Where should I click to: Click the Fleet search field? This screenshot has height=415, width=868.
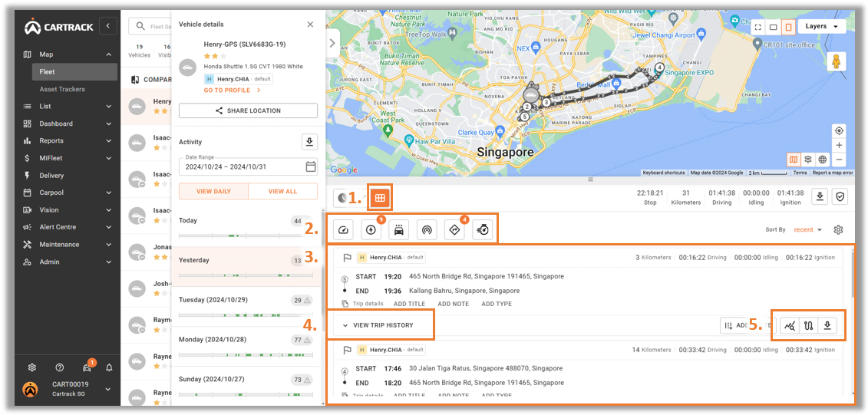(150, 26)
